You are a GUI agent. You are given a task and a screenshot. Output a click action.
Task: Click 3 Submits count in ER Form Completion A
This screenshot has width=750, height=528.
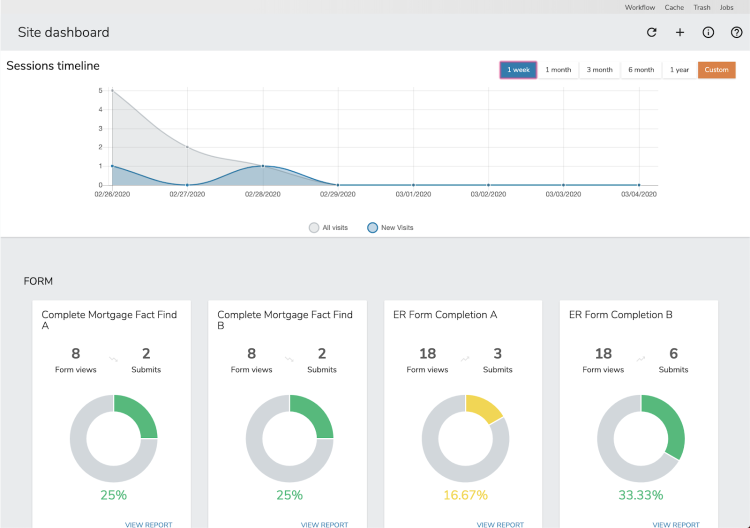click(497, 354)
